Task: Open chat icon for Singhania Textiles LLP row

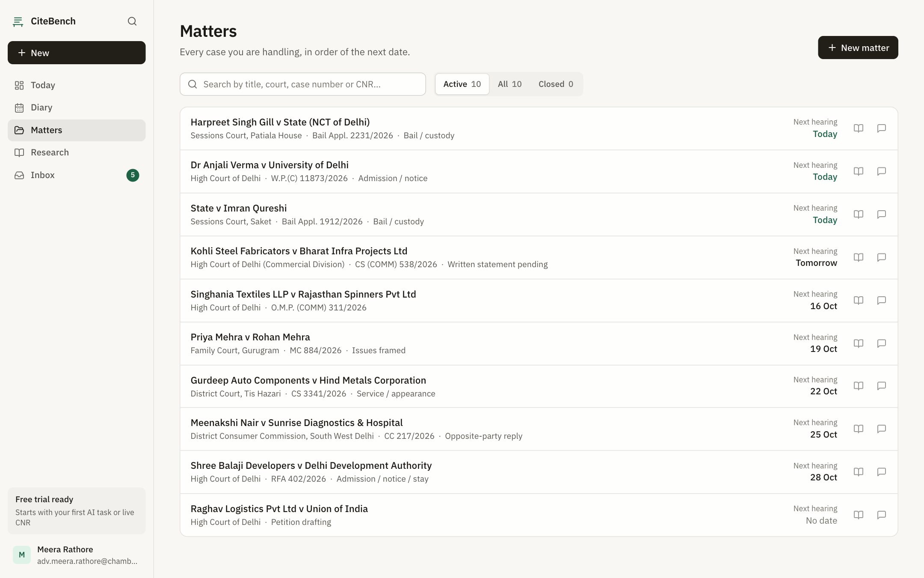Action: (881, 301)
